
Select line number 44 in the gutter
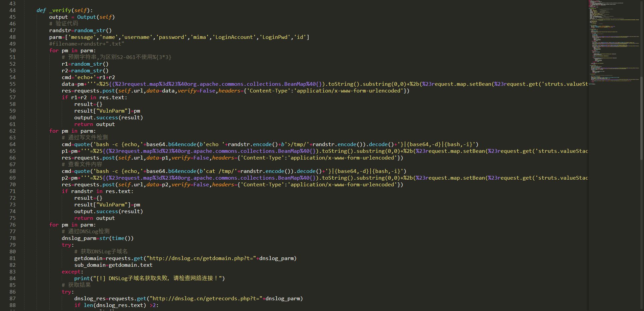coord(12,10)
